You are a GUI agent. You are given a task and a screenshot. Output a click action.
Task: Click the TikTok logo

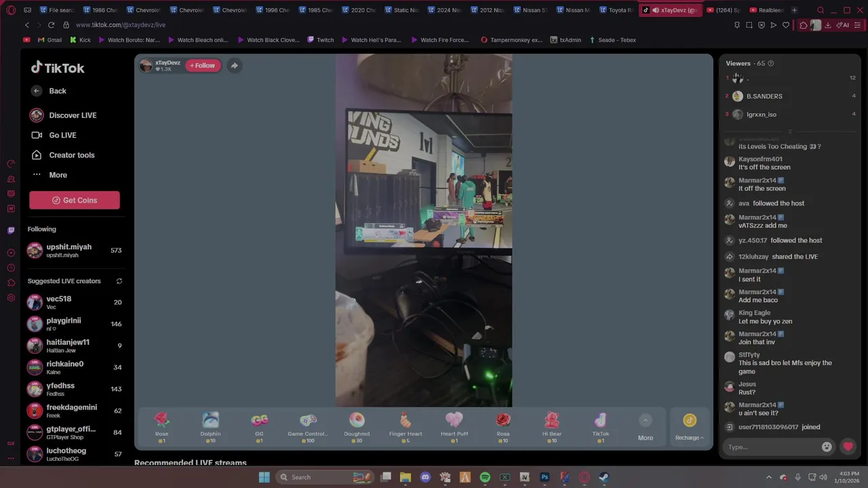[58, 68]
